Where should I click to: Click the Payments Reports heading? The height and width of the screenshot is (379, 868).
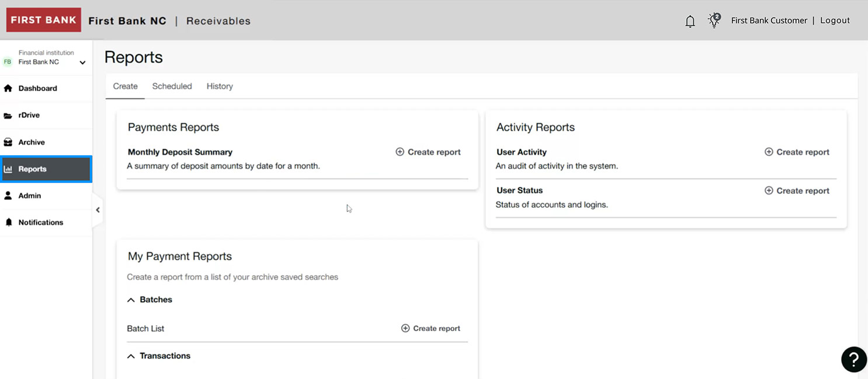(x=173, y=127)
